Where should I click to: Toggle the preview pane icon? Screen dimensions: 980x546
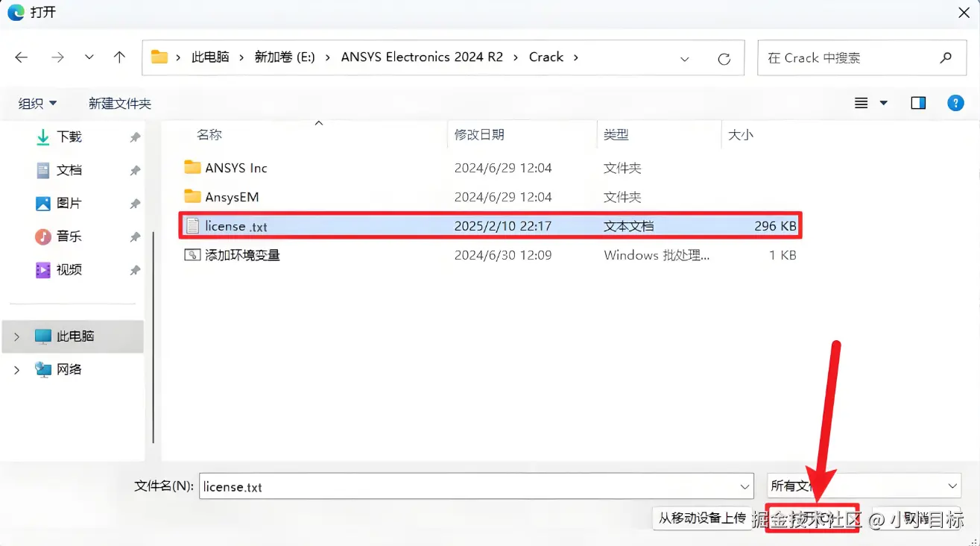coord(918,103)
